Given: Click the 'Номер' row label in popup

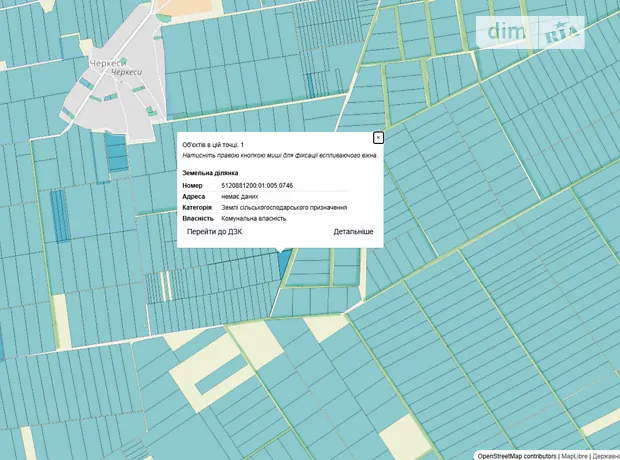Looking at the screenshot, I should coord(192,186).
